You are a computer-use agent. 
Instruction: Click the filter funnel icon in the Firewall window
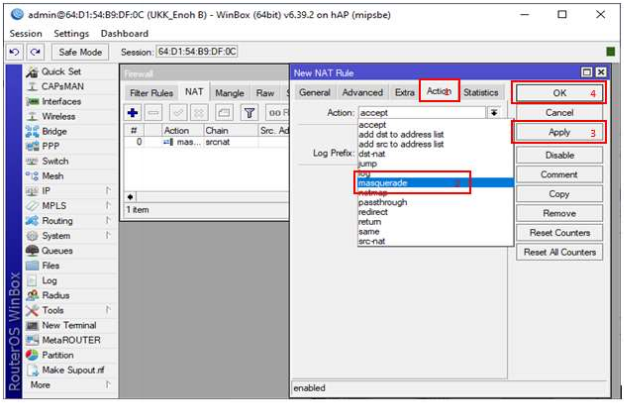249,113
